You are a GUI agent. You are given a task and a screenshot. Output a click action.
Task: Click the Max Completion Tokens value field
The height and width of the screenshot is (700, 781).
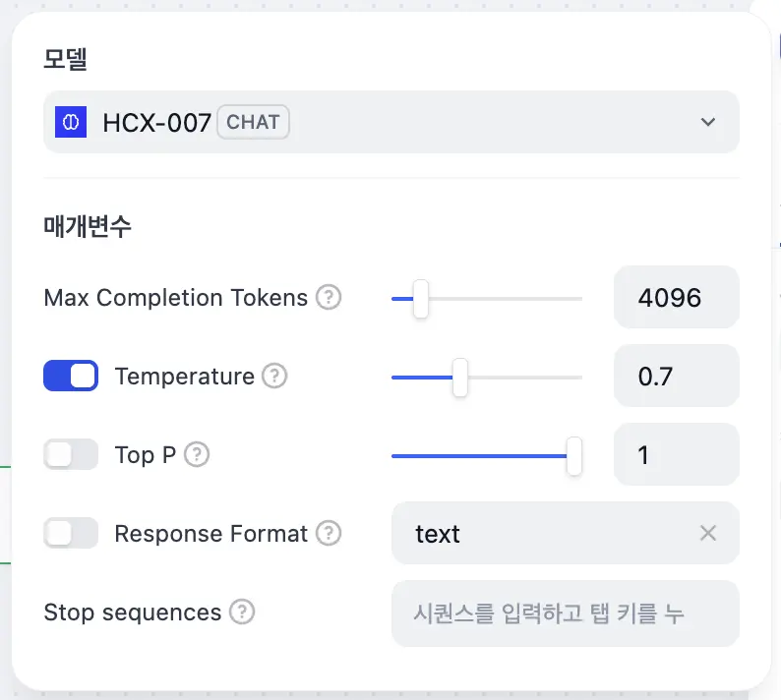[x=676, y=297]
